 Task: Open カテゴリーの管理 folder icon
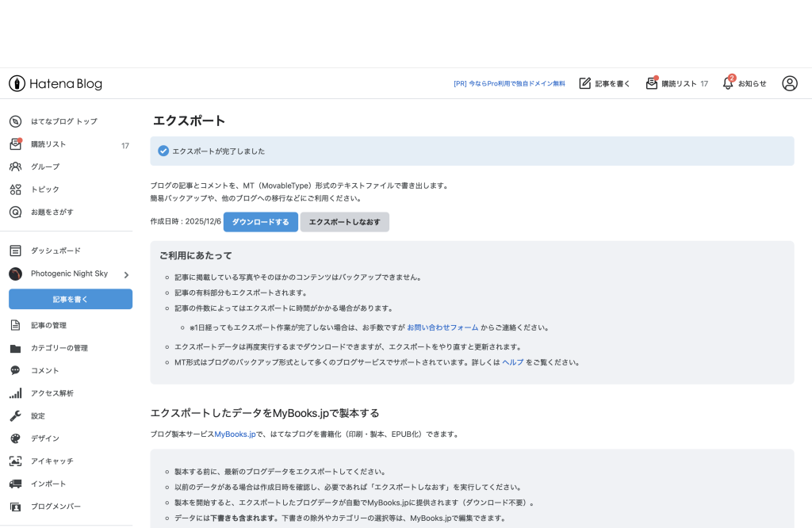pyautogui.click(x=15, y=348)
